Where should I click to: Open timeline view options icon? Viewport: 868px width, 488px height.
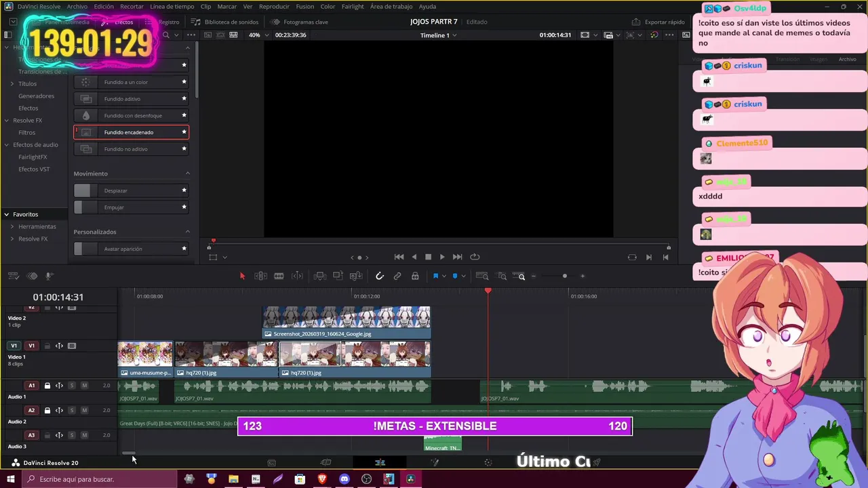[12, 276]
